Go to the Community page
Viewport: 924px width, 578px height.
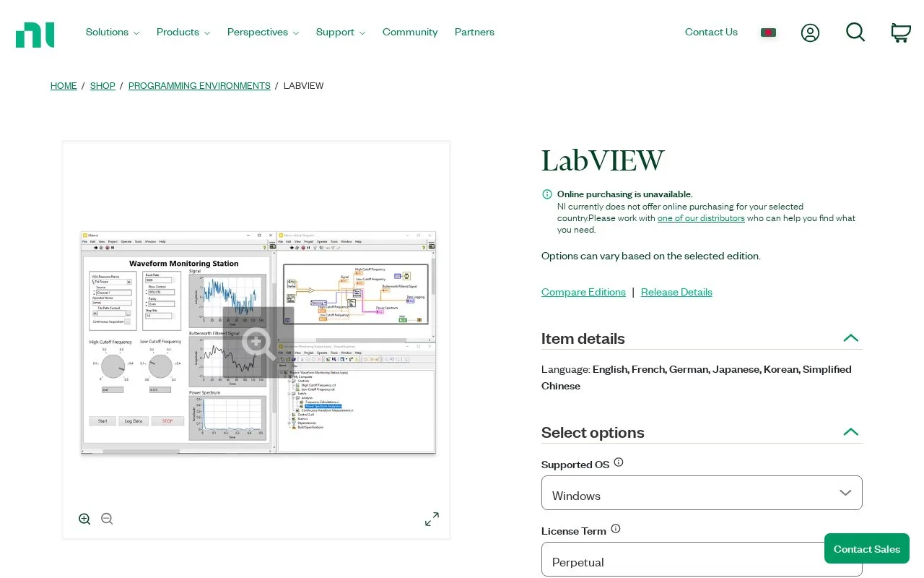click(x=410, y=32)
